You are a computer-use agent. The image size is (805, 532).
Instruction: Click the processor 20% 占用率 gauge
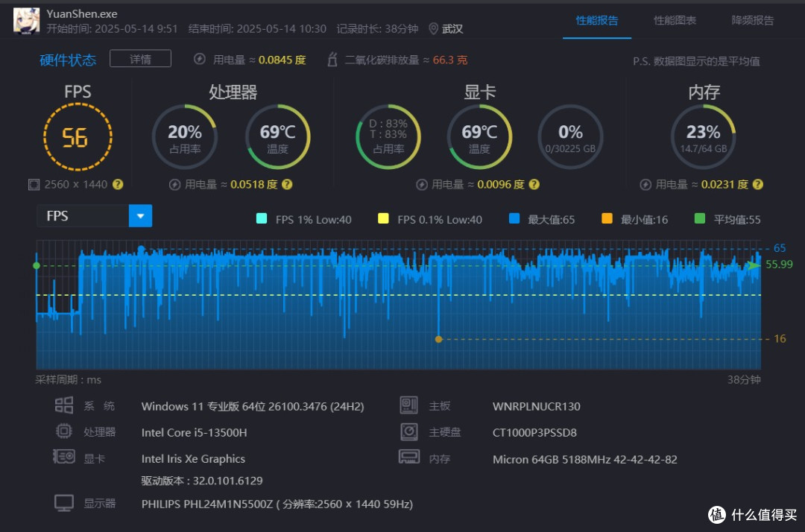[x=185, y=137]
